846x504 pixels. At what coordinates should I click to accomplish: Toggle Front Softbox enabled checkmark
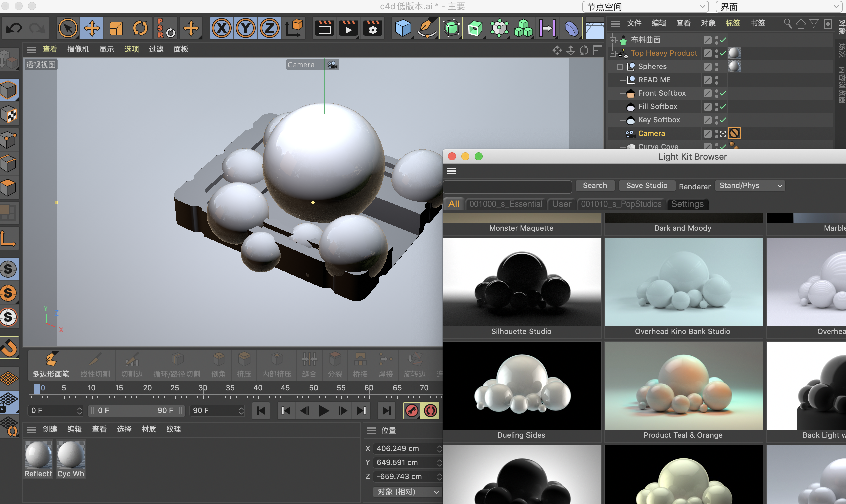(x=723, y=93)
